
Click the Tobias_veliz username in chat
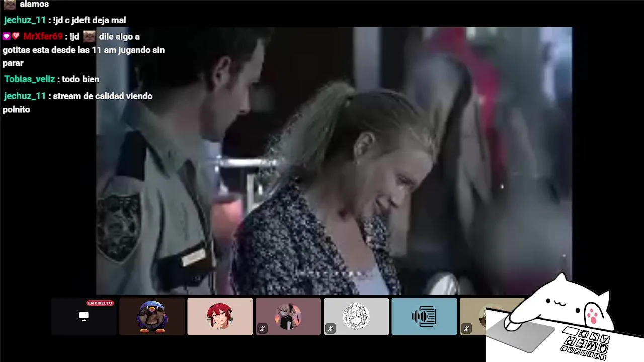(30, 79)
